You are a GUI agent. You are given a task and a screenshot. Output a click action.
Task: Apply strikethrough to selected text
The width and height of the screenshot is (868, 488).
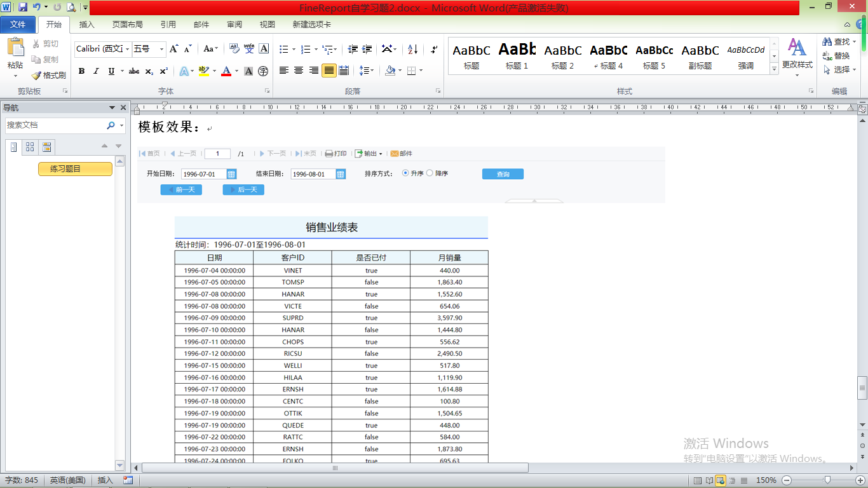tap(134, 71)
